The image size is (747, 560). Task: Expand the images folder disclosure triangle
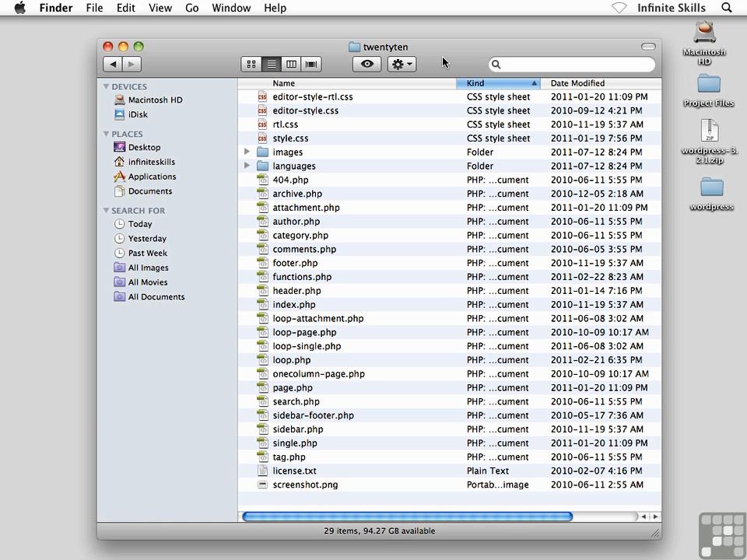tap(247, 152)
